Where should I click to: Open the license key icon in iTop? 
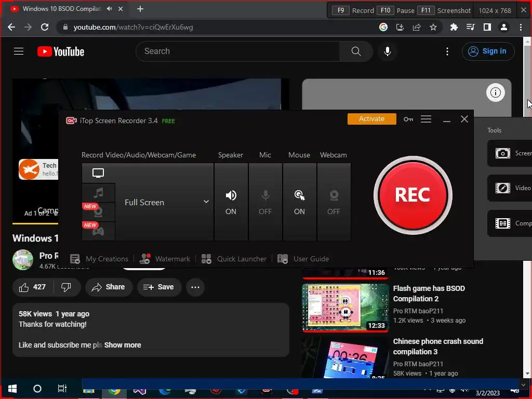click(x=408, y=119)
